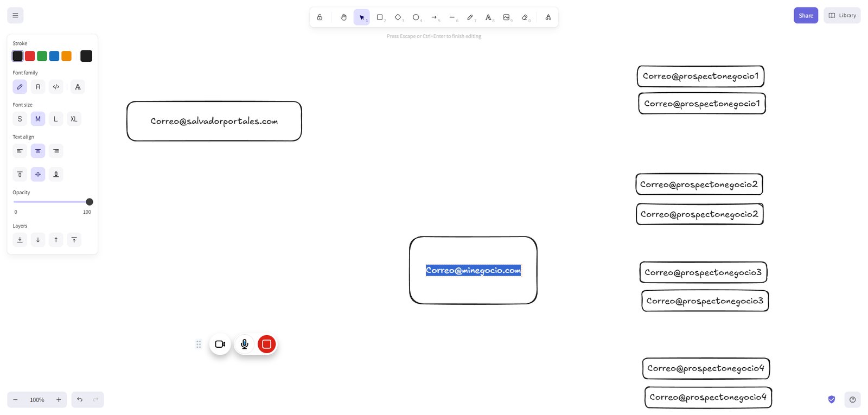Image resolution: width=868 pixels, height=415 pixels.
Task: Open the current stroke color picker
Action: pos(86,56)
